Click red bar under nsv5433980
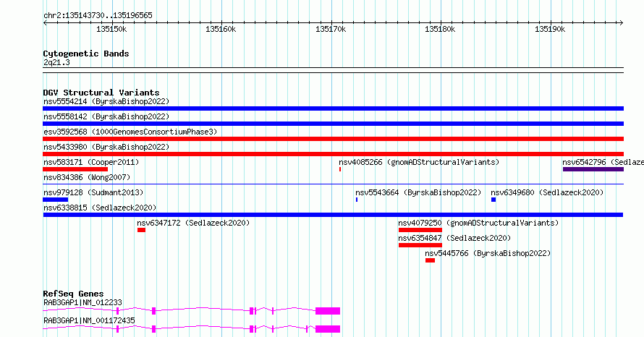The height and width of the screenshot is (337, 644). [x=333, y=154]
